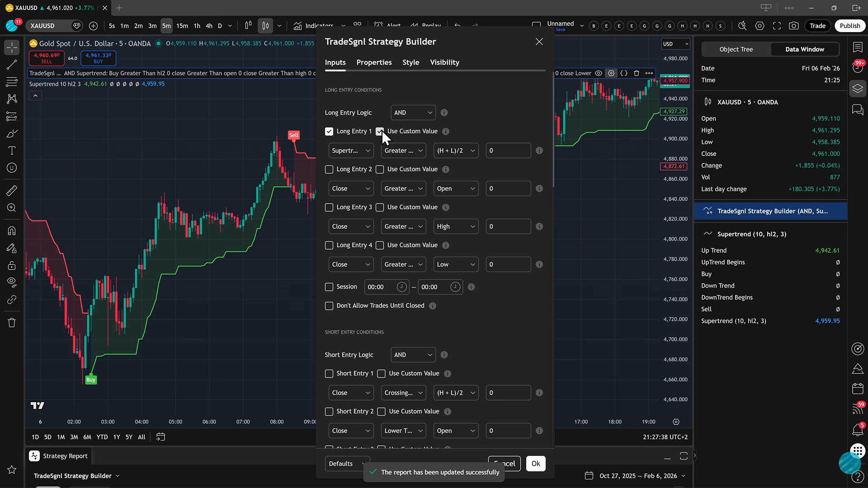Select the Ruler measurement tool

[11, 190]
